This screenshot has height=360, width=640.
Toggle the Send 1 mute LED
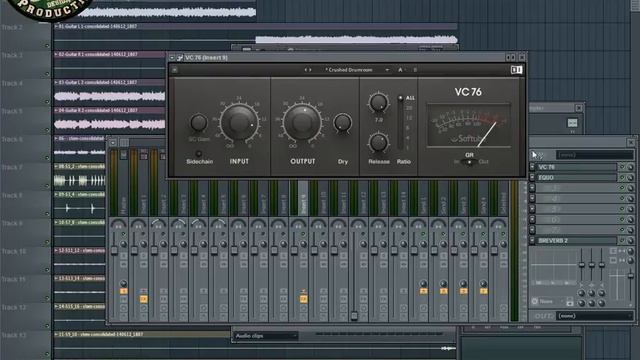coord(423,234)
